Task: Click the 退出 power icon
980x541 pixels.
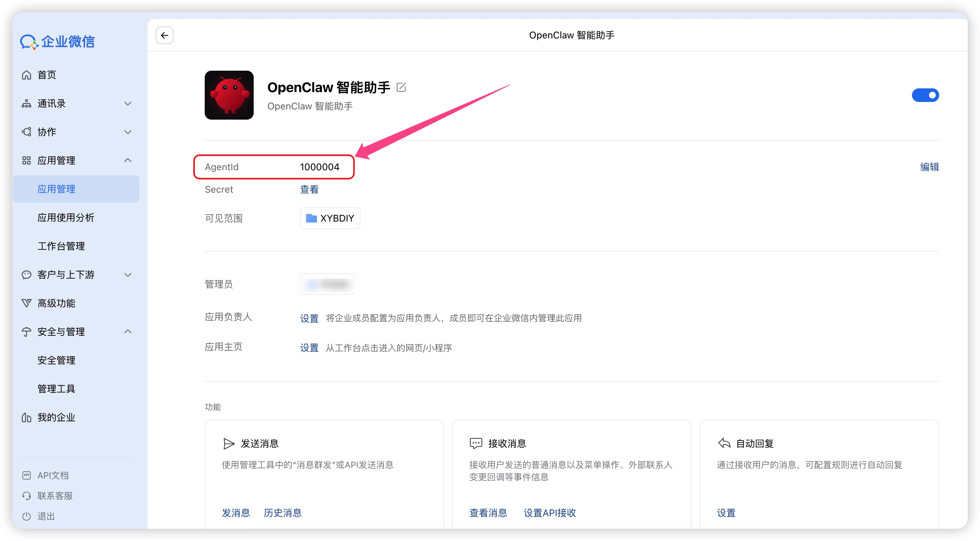Action: [x=26, y=516]
